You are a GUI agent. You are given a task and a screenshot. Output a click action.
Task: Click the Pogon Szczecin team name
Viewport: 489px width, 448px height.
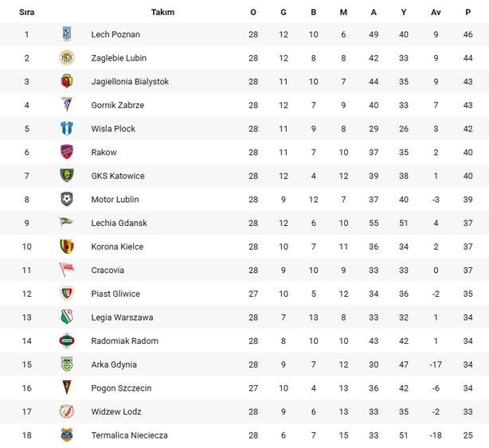click(121, 388)
